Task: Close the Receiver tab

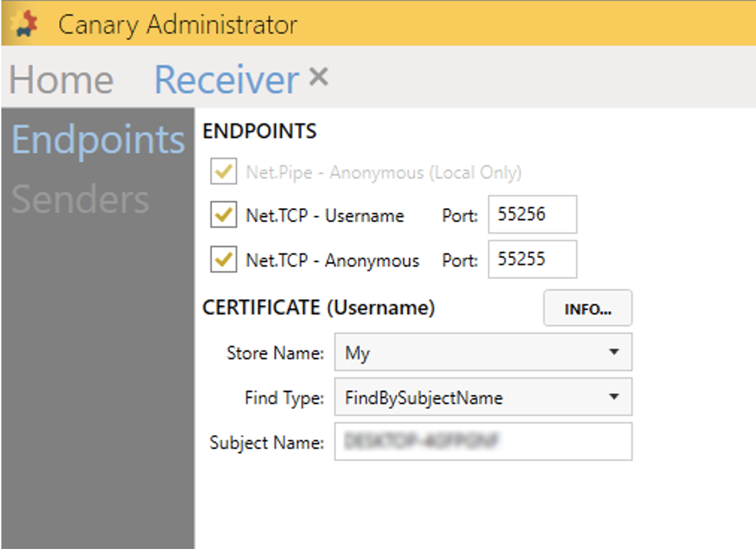Action: pyautogui.click(x=318, y=78)
